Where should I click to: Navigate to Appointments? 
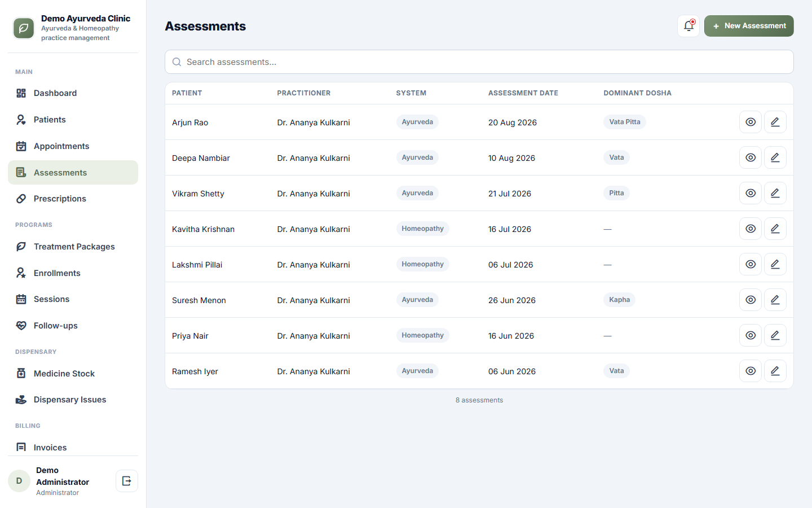pos(73,146)
